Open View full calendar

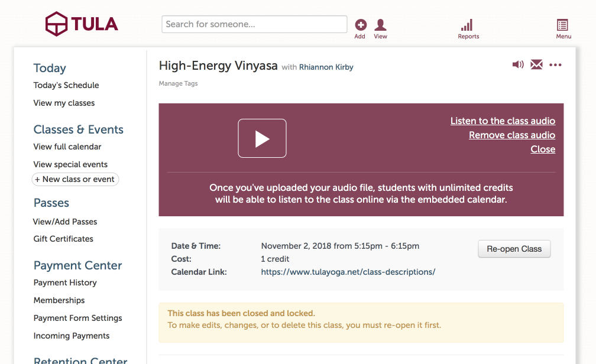(67, 147)
